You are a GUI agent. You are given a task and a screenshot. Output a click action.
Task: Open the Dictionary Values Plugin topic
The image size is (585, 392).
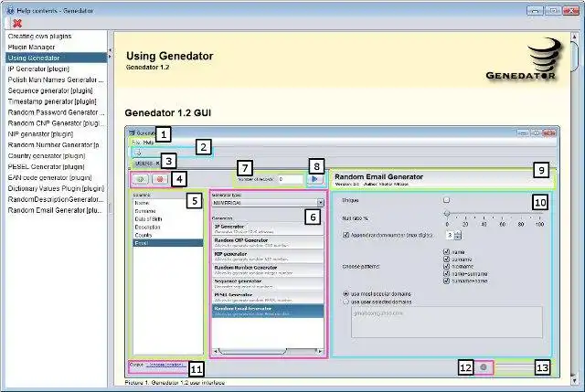[x=56, y=188]
